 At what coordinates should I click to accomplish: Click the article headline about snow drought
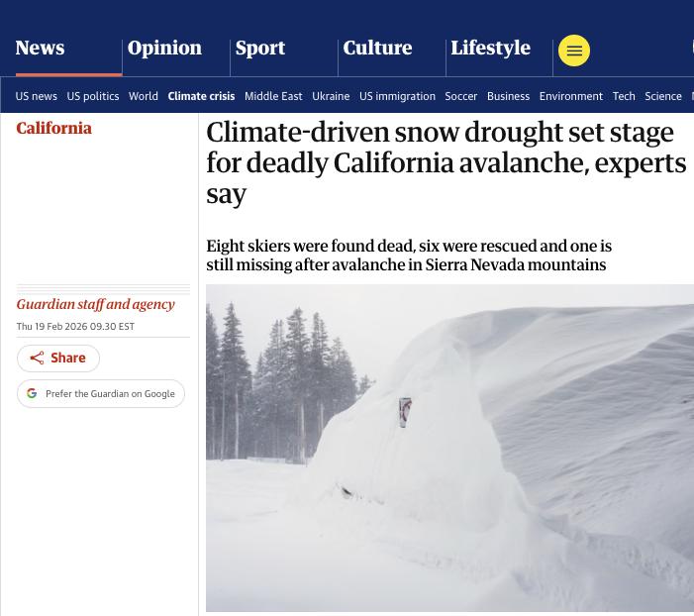446,163
